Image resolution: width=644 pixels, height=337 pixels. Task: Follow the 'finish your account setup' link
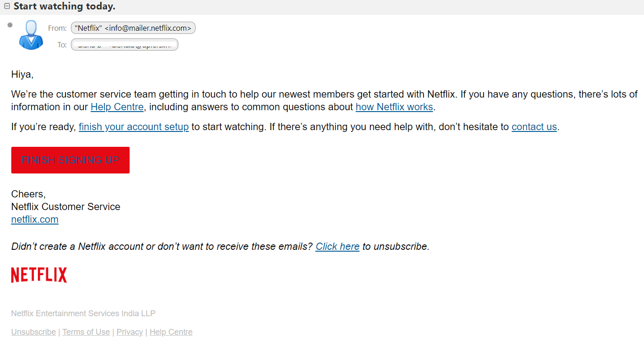(x=134, y=127)
